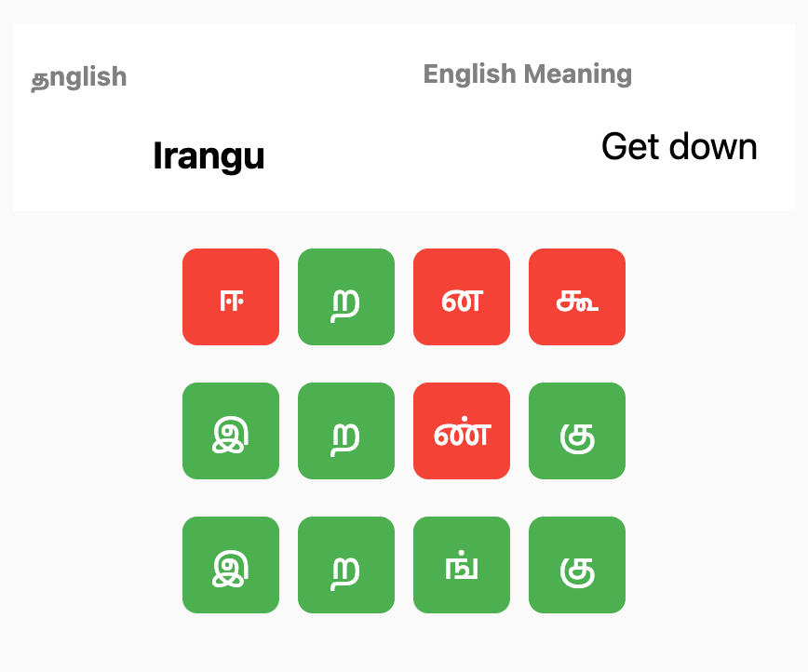Tap the red கூ tile in the top row
Image resolution: width=808 pixels, height=672 pixels.
tap(577, 297)
